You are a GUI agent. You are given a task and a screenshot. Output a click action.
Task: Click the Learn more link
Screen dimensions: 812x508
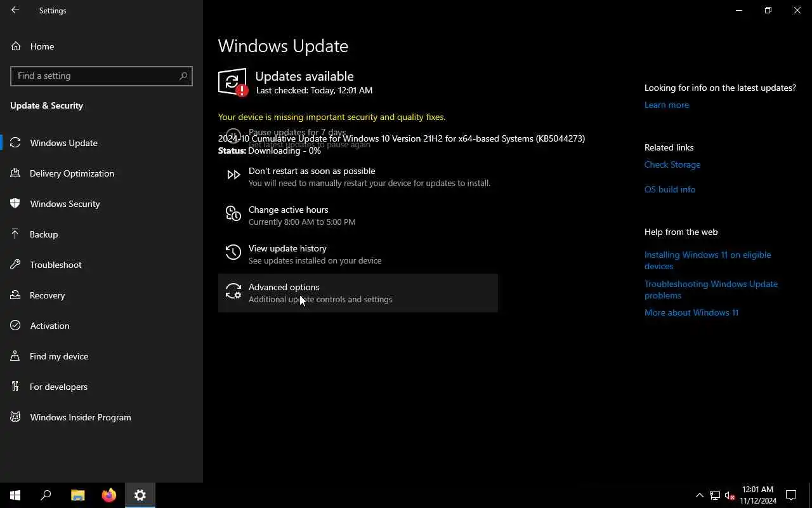tap(667, 105)
